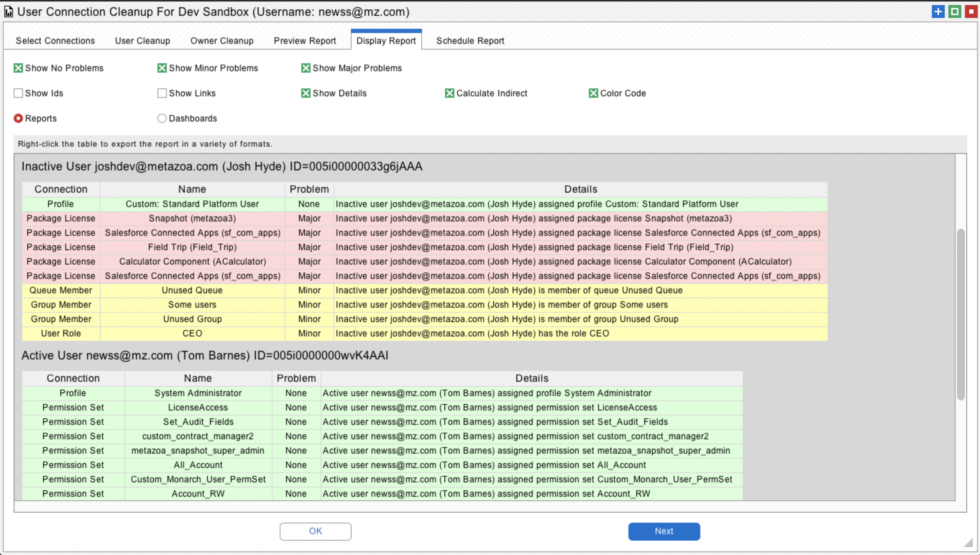
Task: Click the green square window icon
Action: coord(954,12)
